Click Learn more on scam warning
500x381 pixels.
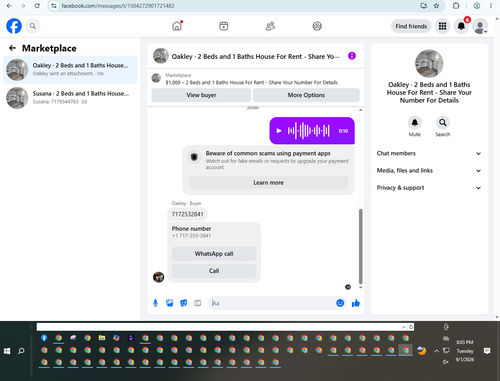pos(268,183)
